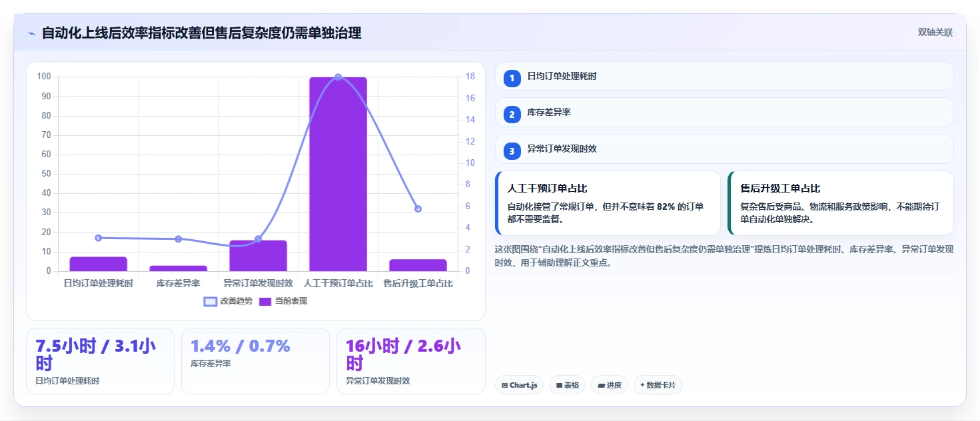Click the 表格 tag chip
This screenshot has width=980, height=421.
pyautogui.click(x=567, y=385)
